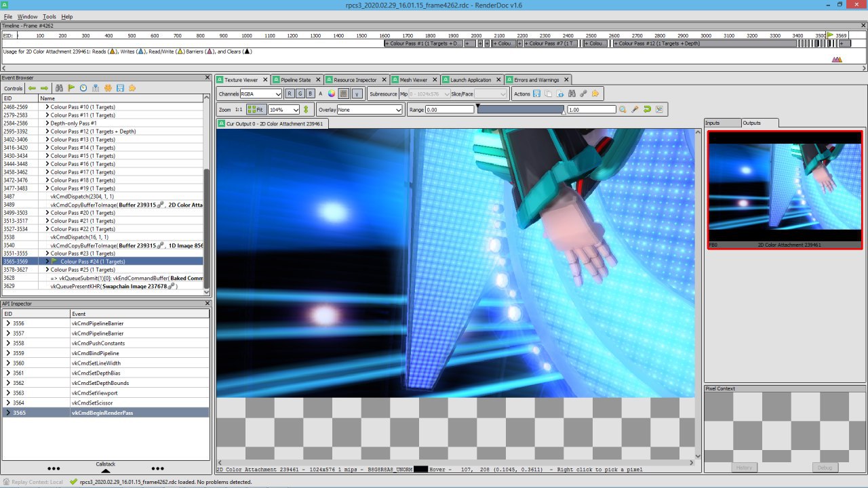Click the green flag marker on timeline

pos(830,35)
